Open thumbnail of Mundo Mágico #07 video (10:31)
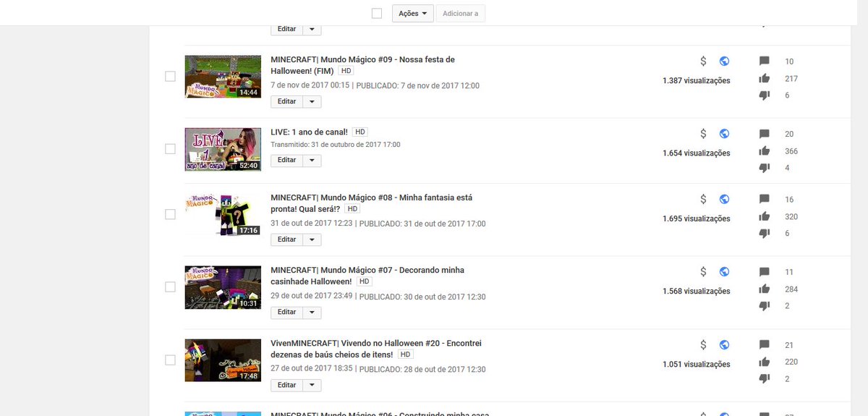 pyautogui.click(x=223, y=287)
